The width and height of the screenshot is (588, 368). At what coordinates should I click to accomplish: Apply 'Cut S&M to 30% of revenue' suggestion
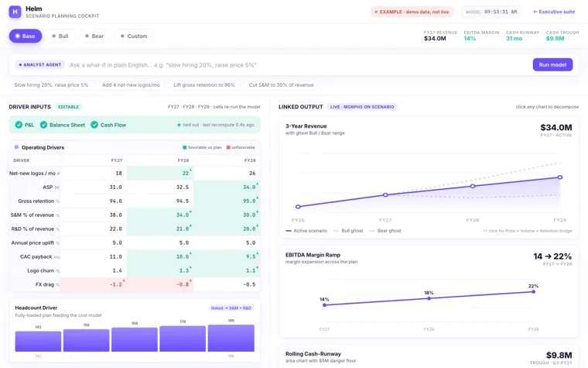point(282,85)
